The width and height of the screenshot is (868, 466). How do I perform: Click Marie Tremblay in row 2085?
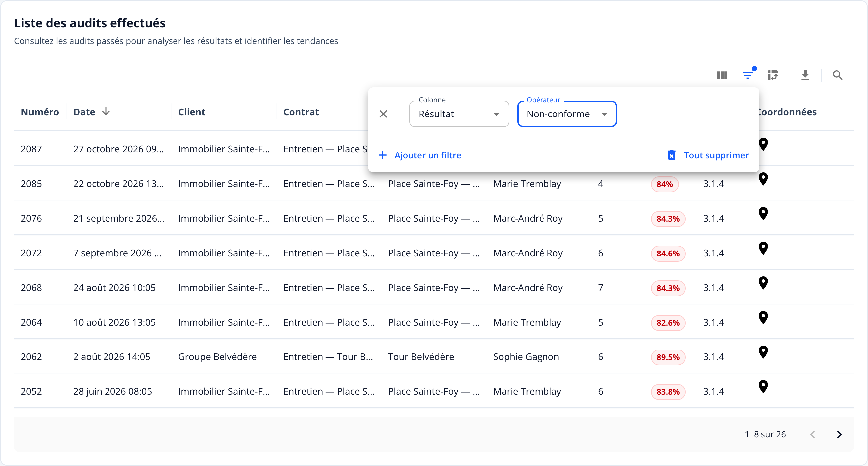click(527, 184)
